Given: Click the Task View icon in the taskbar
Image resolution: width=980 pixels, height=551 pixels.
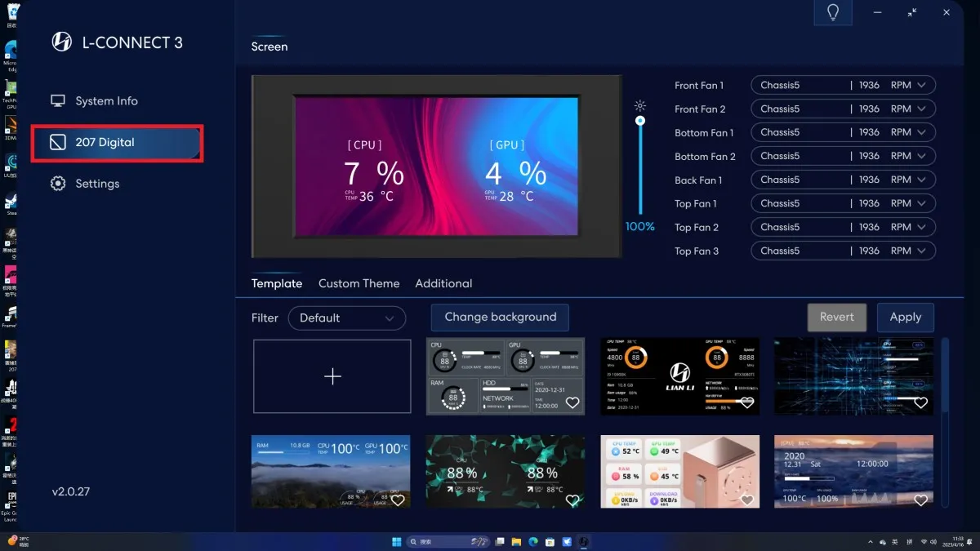Looking at the screenshot, I should (x=500, y=541).
